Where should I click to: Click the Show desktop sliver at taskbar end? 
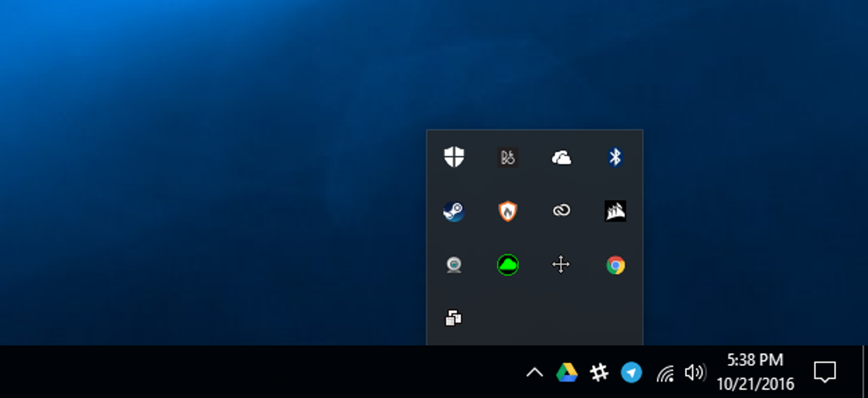point(865,372)
